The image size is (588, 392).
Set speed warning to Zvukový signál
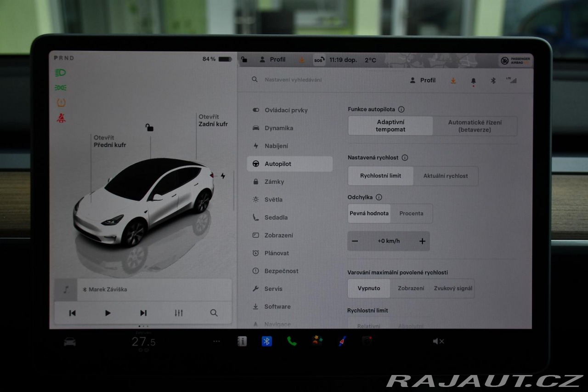(452, 289)
